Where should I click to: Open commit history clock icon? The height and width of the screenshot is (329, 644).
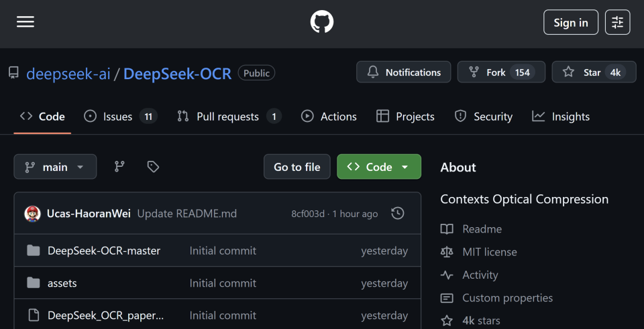[398, 214]
